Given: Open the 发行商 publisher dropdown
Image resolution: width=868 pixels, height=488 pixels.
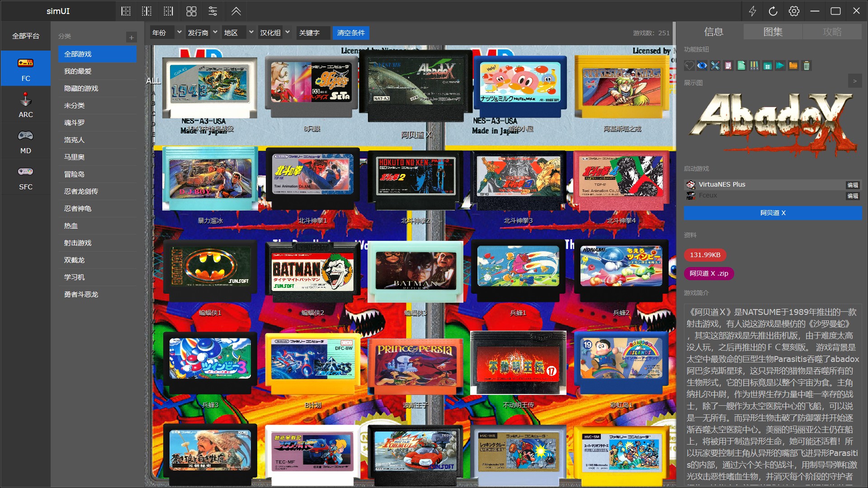Looking at the screenshot, I should [x=203, y=33].
